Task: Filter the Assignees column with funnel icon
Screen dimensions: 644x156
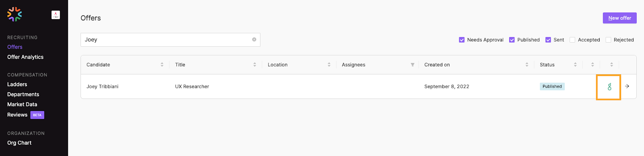Action: [x=413, y=65]
